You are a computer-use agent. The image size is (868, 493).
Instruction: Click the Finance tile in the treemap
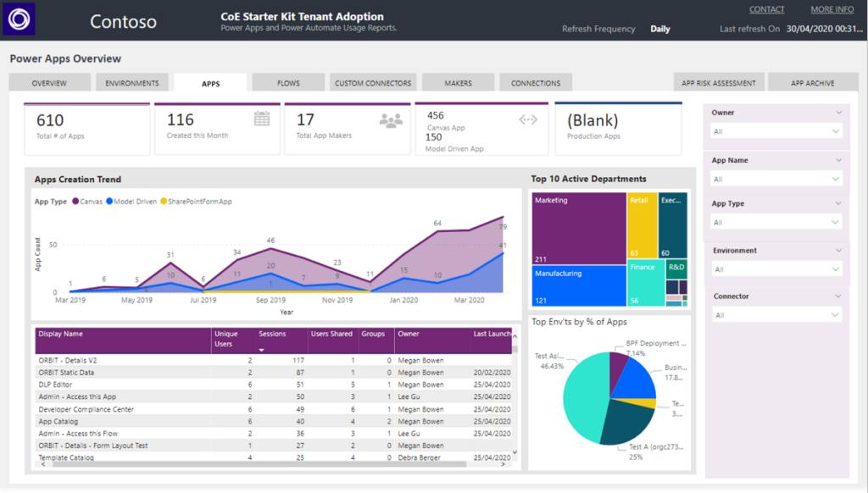pos(647,284)
